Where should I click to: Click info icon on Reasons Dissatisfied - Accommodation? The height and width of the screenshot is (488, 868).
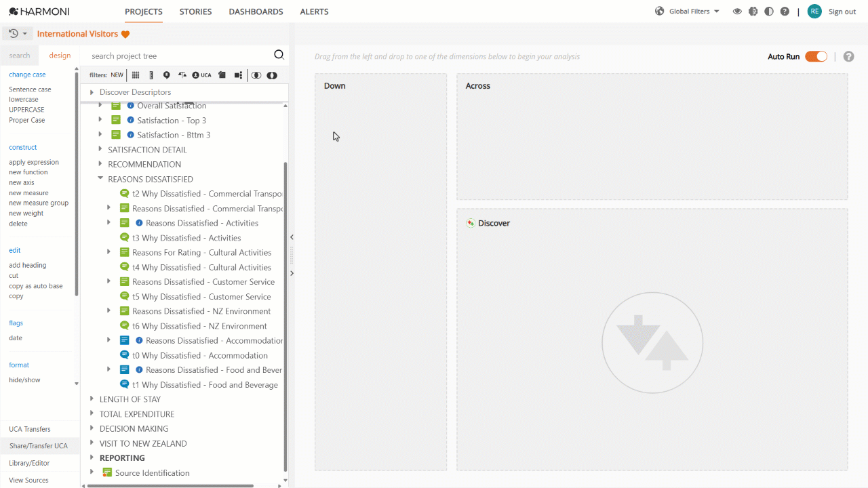pos(139,340)
